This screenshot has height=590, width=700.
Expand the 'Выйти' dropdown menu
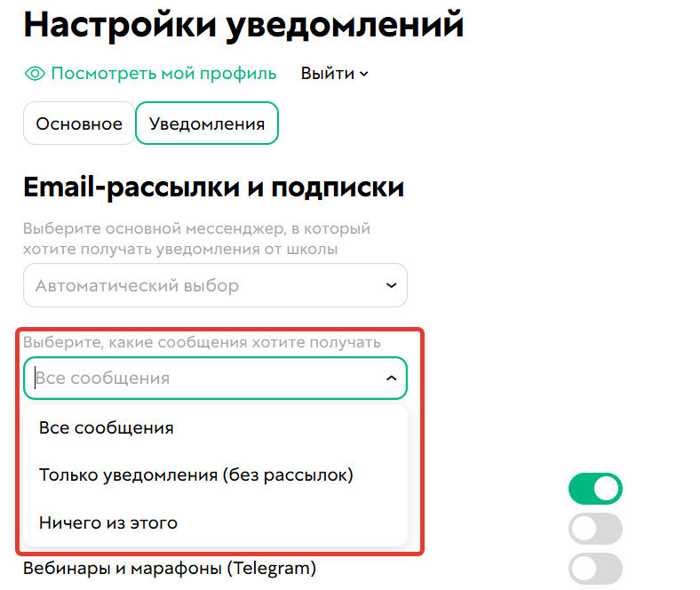tap(334, 73)
